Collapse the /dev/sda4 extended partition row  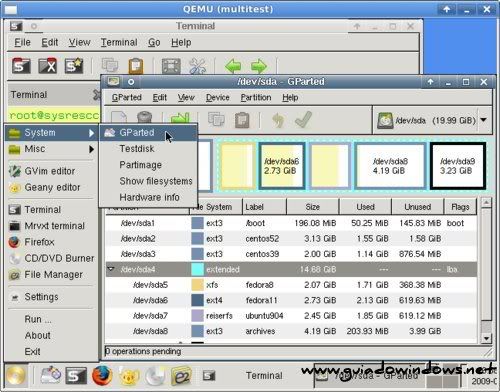pyautogui.click(x=111, y=269)
